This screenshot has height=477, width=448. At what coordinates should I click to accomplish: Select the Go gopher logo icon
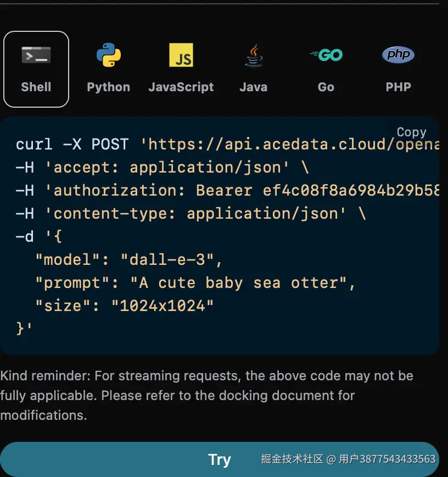(x=326, y=55)
